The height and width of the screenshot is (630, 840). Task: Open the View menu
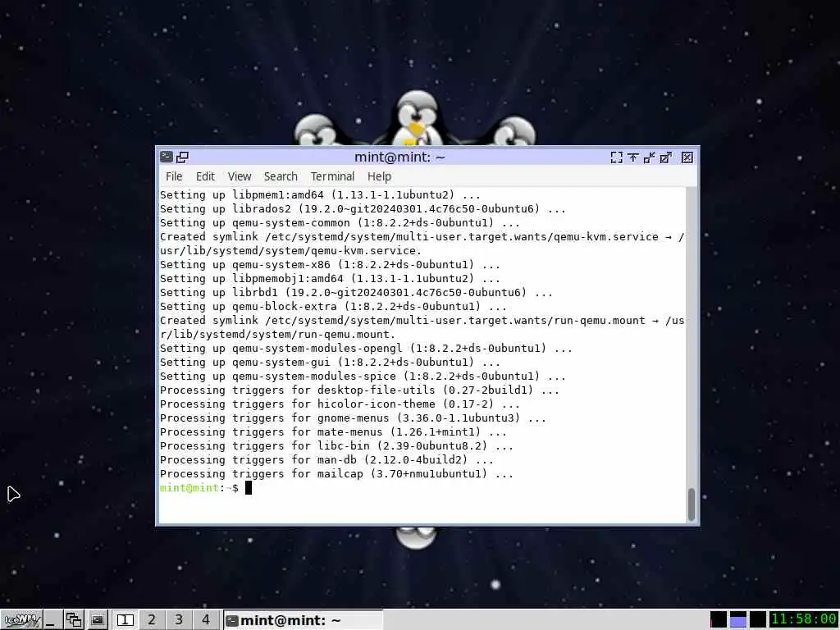coord(239,176)
